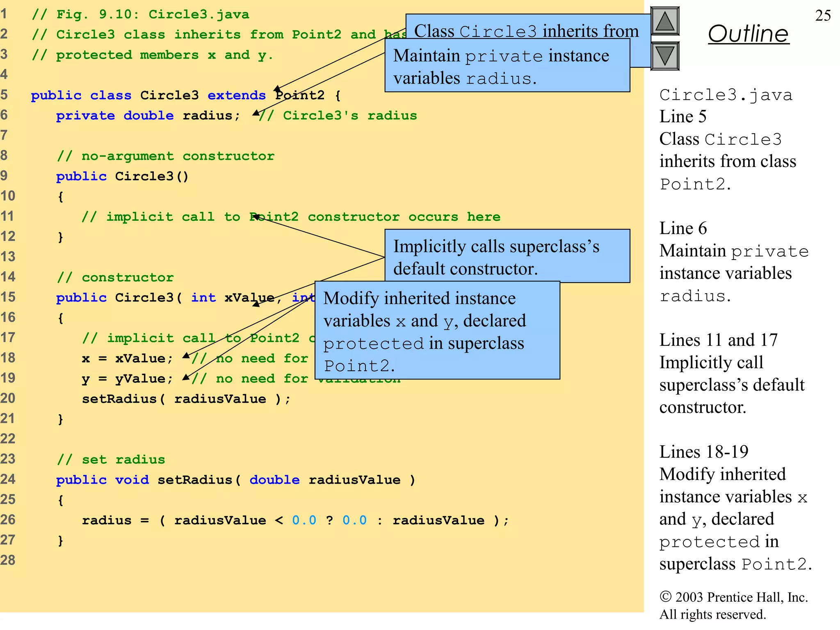The height and width of the screenshot is (630, 840).
Task: Click the first 0.0 literal on line 26
Action: tap(304, 520)
